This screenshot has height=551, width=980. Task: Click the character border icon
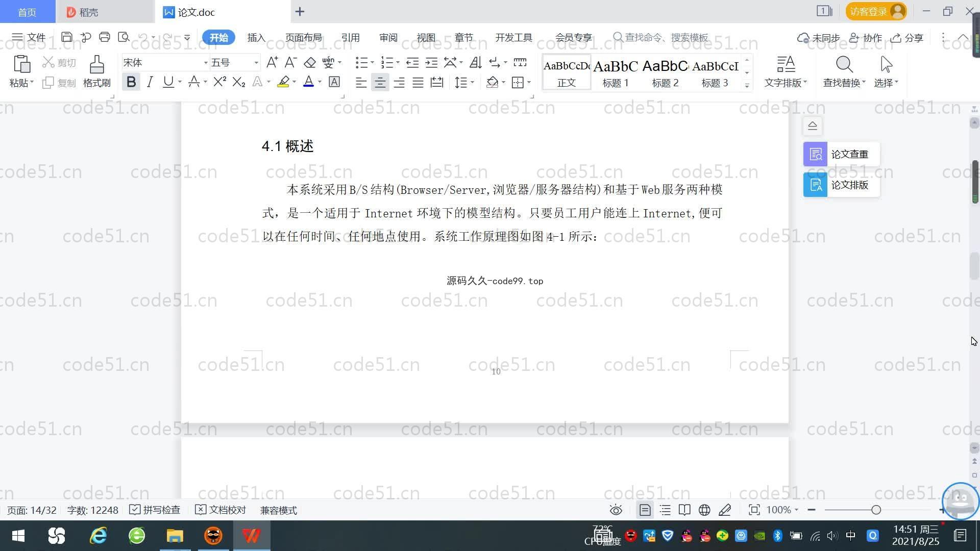[x=334, y=82]
